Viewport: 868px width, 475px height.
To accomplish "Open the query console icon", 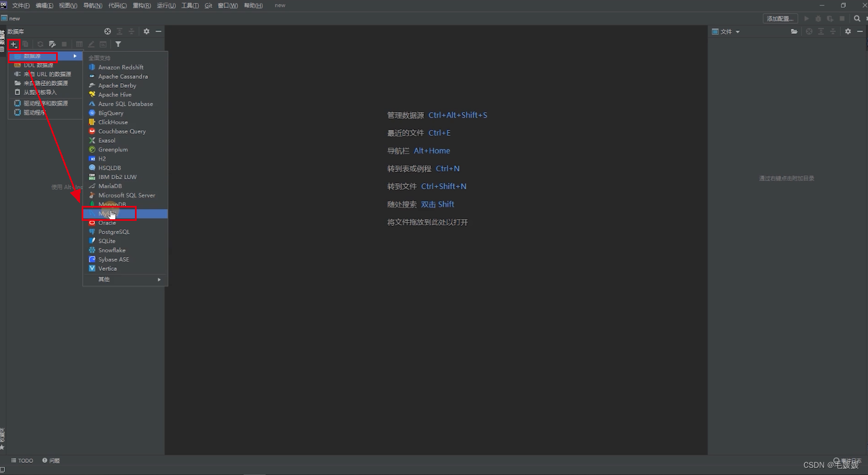I will point(103,44).
